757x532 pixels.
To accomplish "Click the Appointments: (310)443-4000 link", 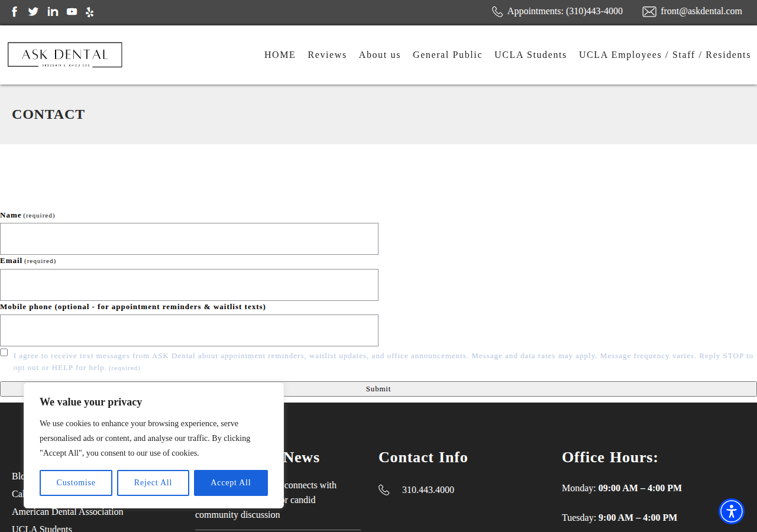I will pos(565,11).
